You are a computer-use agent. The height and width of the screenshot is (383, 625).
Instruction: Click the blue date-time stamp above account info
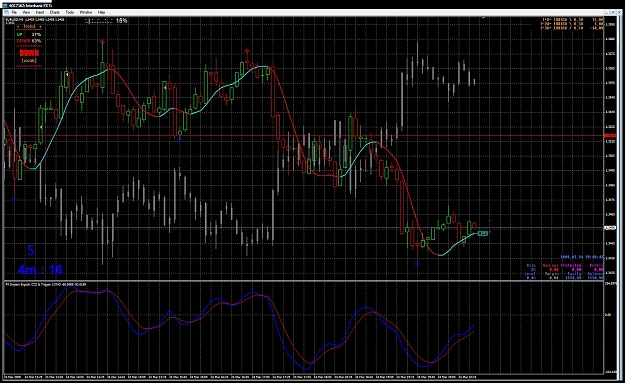coord(582,257)
